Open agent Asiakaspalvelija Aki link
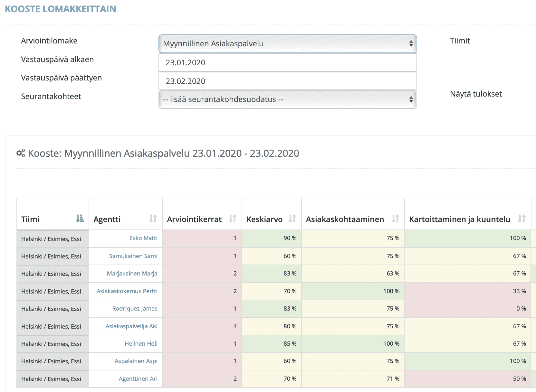 131,326
